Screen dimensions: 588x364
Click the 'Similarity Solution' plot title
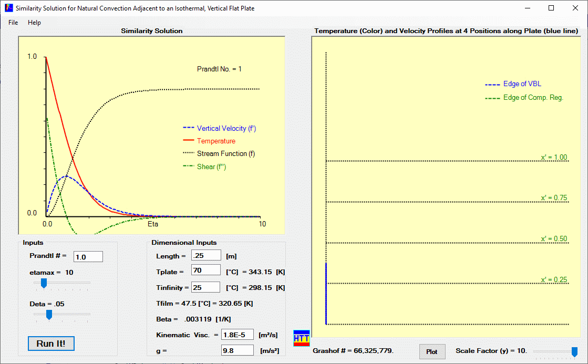coord(152,31)
